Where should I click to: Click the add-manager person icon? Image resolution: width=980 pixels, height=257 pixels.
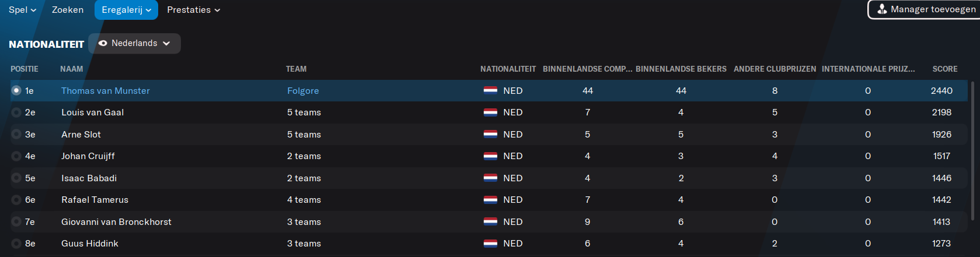click(x=882, y=9)
